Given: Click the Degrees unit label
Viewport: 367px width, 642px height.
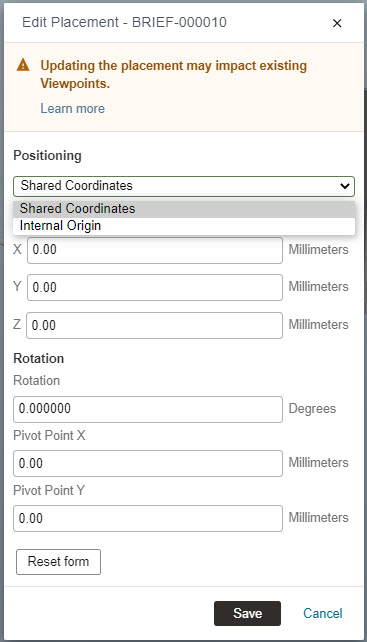Looking at the screenshot, I should coord(312,409).
